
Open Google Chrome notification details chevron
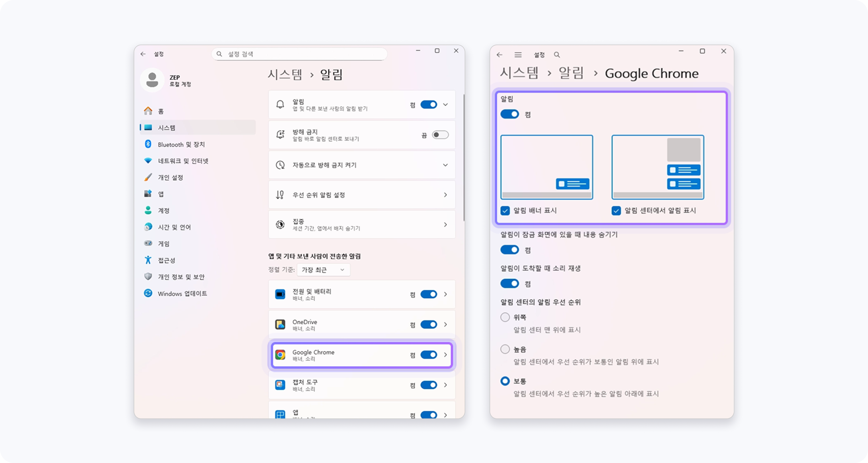pyautogui.click(x=446, y=355)
